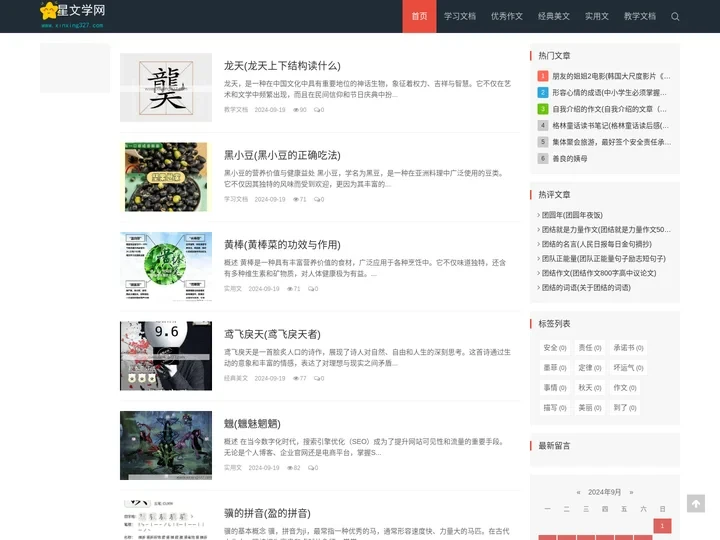Select the 作文 (0) tag
This screenshot has height=540, width=720.
[624, 388]
